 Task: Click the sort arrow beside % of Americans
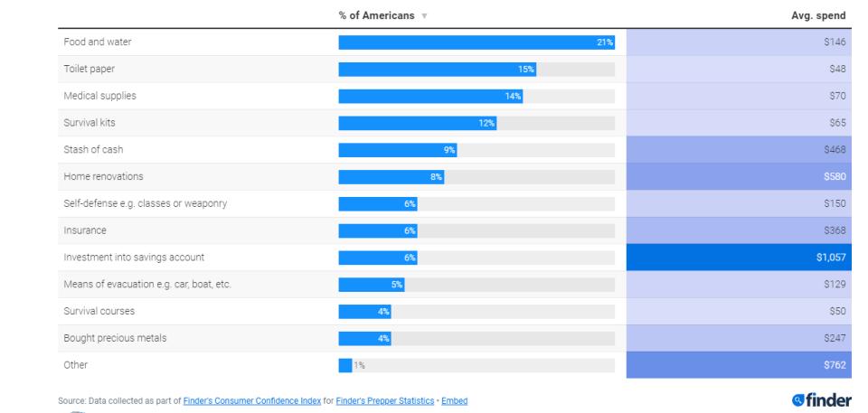pos(426,16)
